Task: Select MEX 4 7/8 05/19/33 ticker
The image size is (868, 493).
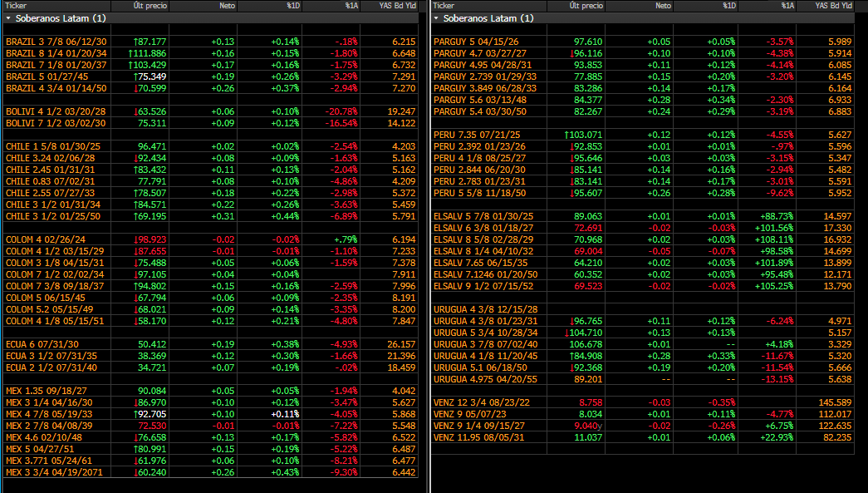Action: tap(49, 414)
